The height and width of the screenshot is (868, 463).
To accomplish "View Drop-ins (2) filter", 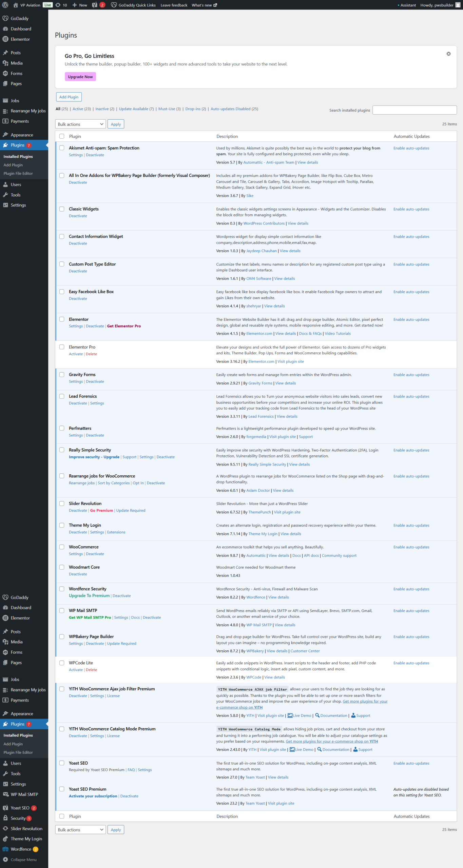I will (196, 109).
